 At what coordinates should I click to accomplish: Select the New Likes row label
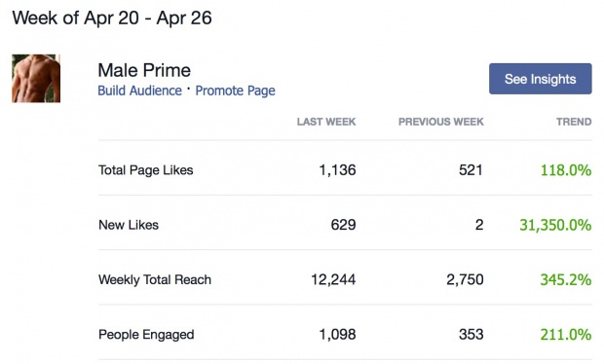pyautogui.click(x=129, y=225)
